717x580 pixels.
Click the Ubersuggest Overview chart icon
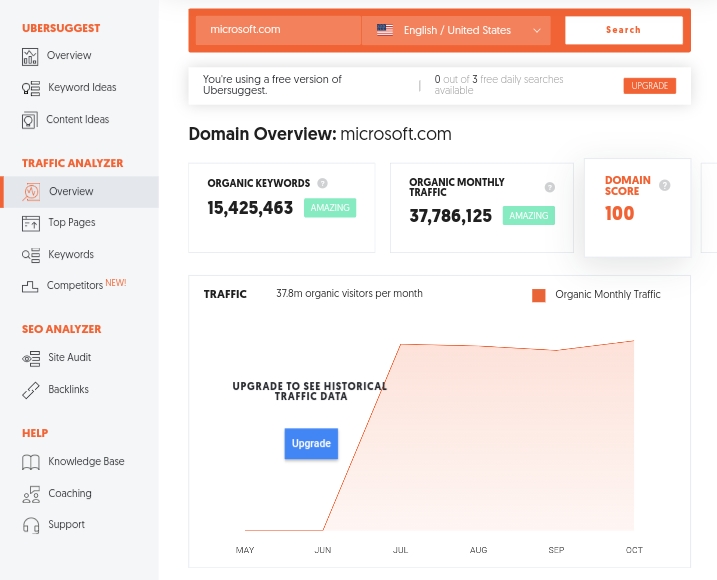point(30,57)
